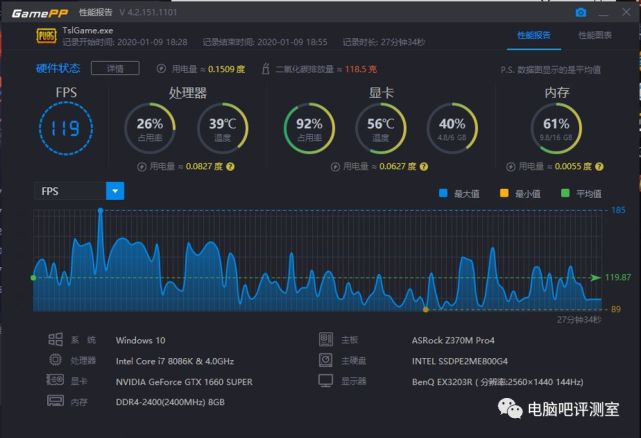
Task: Click the help icon beside memory power 0.0055
Action: (x=599, y=166)
